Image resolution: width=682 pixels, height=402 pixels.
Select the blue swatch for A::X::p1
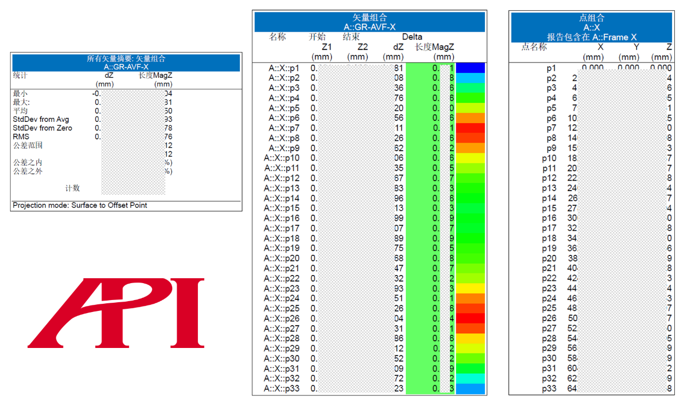(x=470, y=68)
